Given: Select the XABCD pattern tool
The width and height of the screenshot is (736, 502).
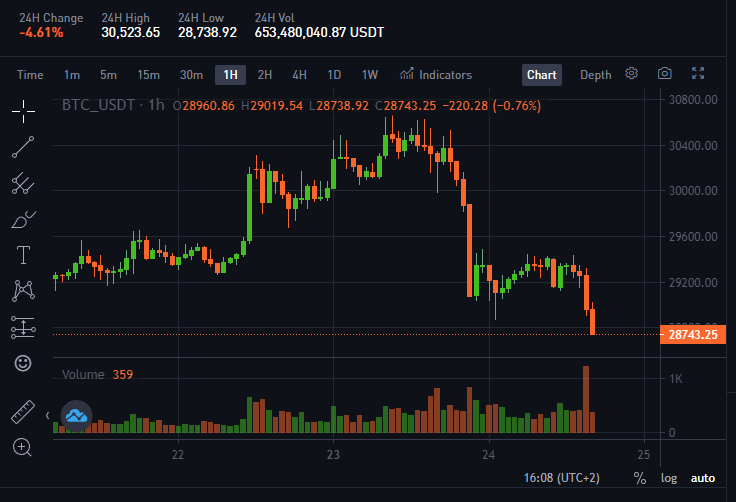Looking at the screenshot, I should coord(23,291).
